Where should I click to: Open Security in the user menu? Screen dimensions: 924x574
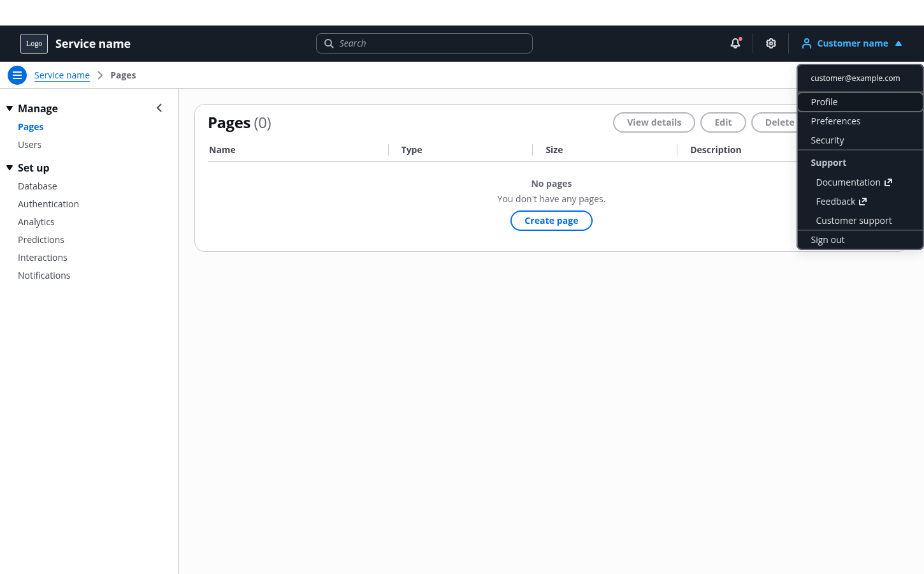pos(860,140)
